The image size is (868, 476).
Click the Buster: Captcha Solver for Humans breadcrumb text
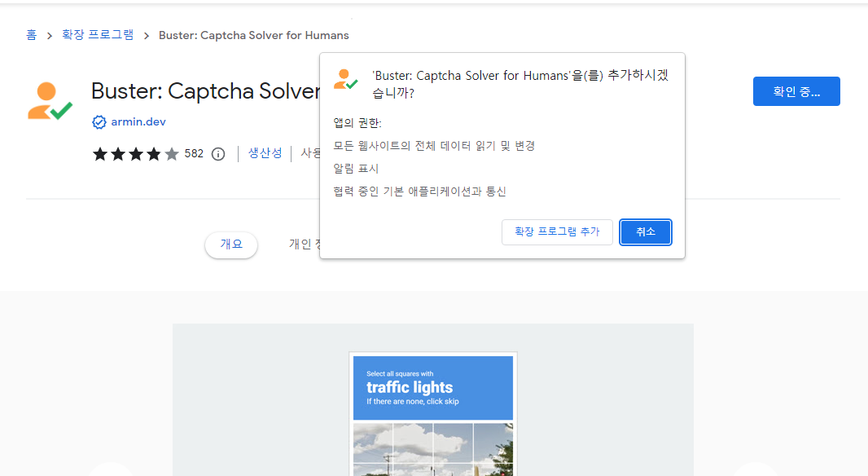point(253,36)
